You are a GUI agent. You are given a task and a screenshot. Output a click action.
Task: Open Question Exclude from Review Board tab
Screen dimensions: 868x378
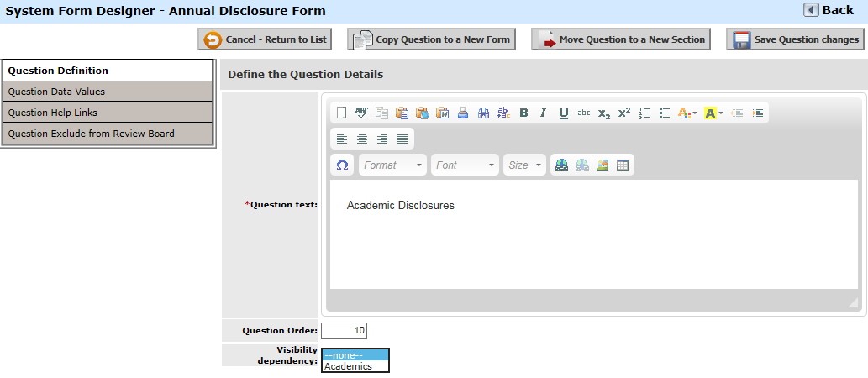[x=108, y=134]
